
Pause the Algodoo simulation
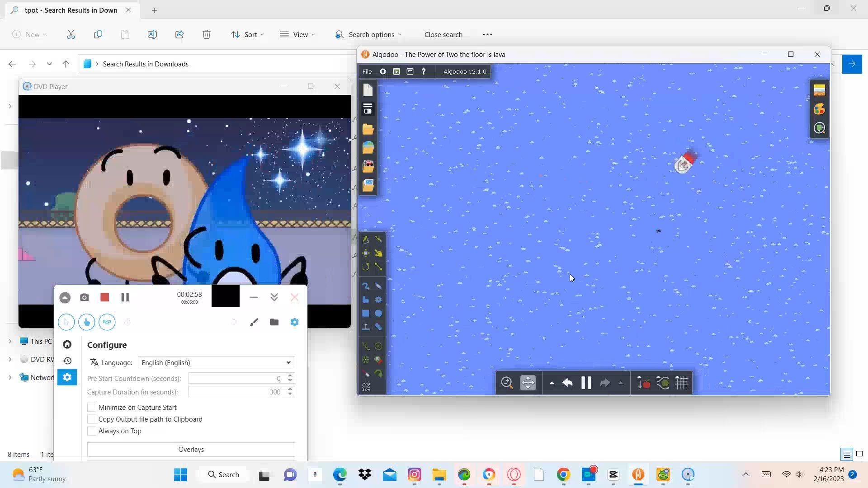(586, 383)
